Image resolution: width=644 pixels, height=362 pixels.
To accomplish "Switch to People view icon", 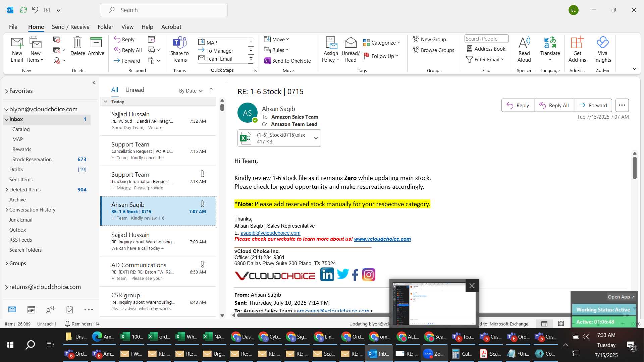I will [x=50, y=309].
